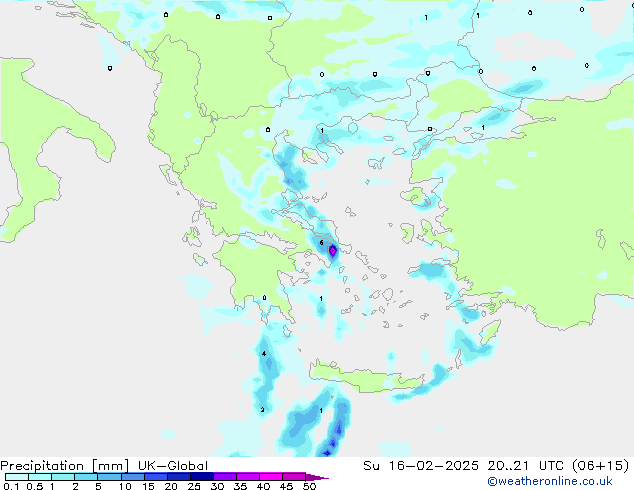Click the legend value '20'
The height and width of the screenshot is (490, 634).
[x=171, y=486]
